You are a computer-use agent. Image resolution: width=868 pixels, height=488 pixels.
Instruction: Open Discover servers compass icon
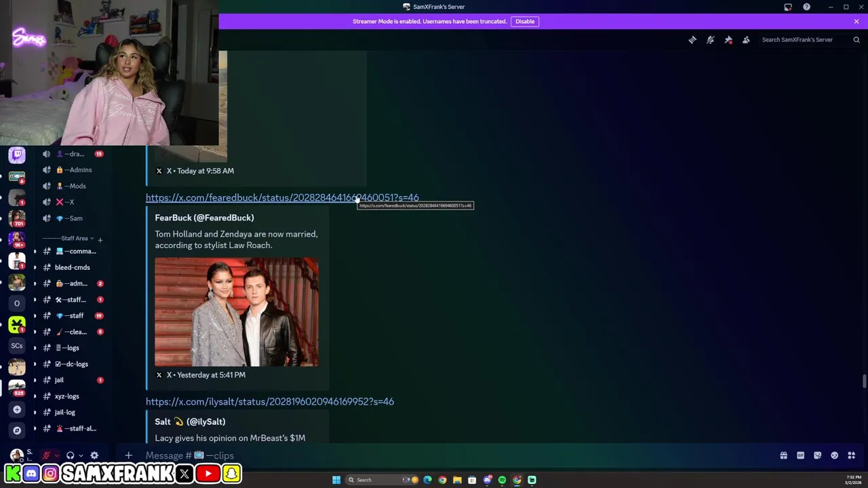(x=17, y=430)
